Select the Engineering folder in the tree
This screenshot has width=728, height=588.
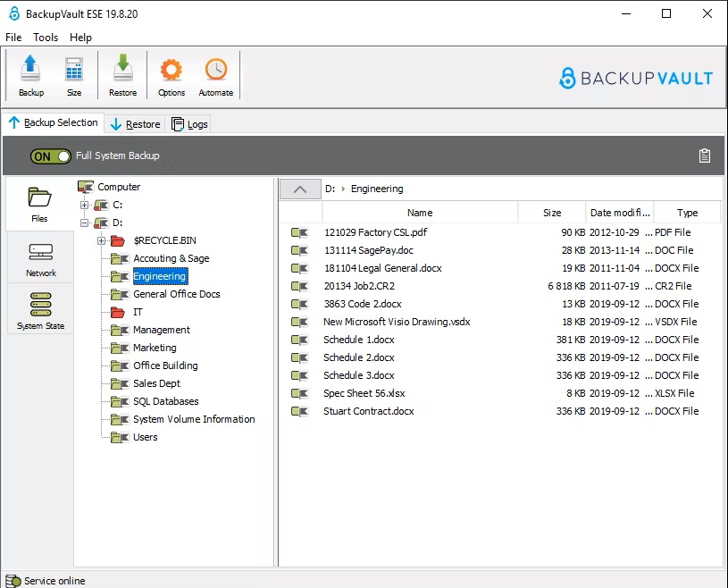pos(160,276)
